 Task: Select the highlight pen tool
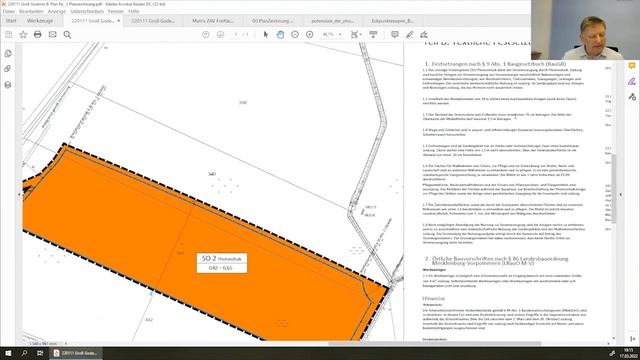(x=409, y=35)
